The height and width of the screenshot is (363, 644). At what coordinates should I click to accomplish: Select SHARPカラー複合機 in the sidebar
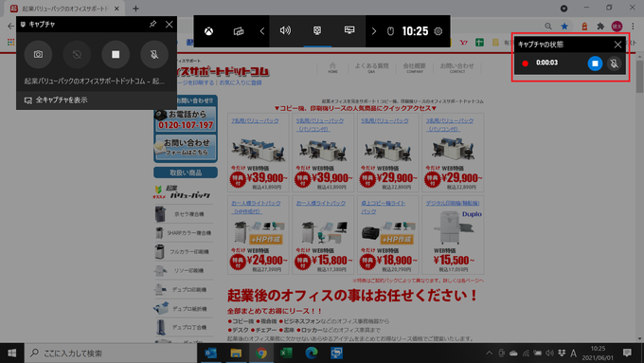(x=184, y=233)
